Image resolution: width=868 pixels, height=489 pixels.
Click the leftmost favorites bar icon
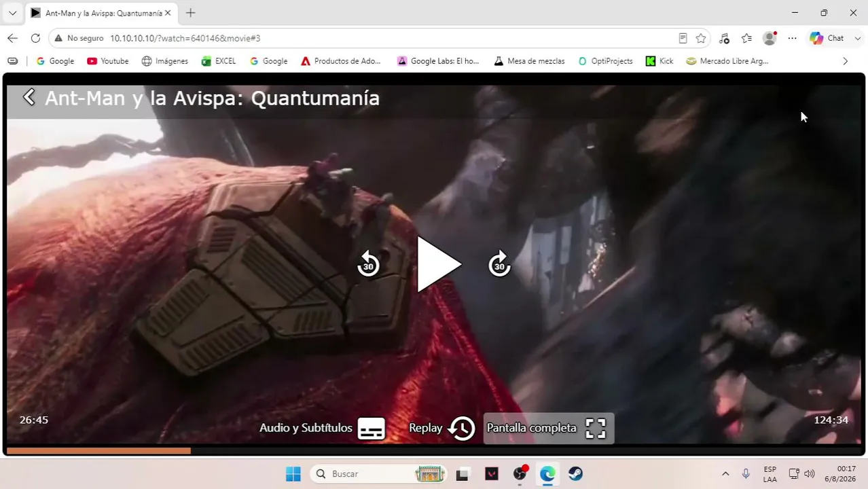coord(12,61)
